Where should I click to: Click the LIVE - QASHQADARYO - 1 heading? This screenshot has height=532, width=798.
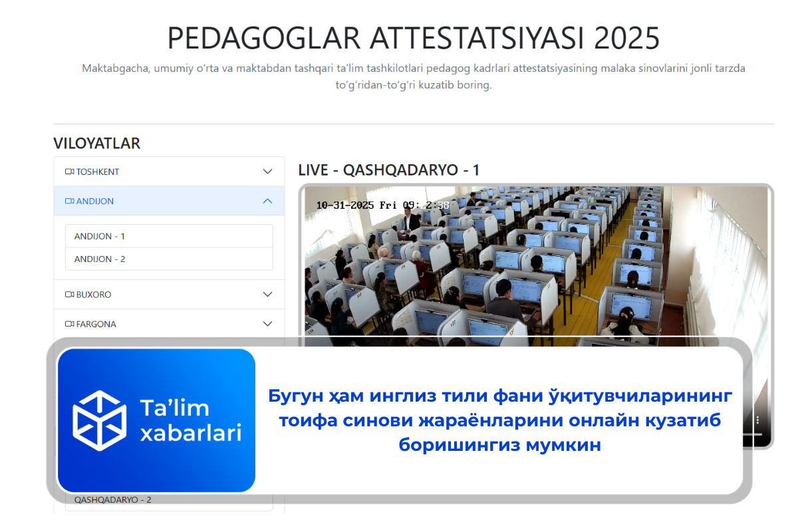click(x=389, y=170)
